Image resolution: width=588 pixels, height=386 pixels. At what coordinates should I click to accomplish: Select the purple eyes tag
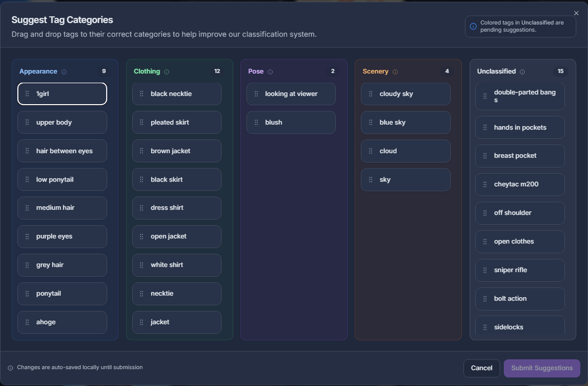point(62,236)
